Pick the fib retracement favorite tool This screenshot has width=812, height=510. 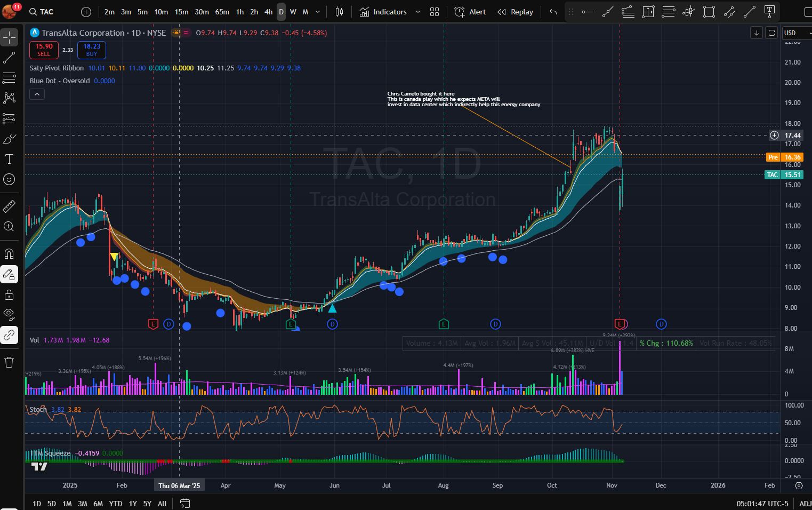669,12
